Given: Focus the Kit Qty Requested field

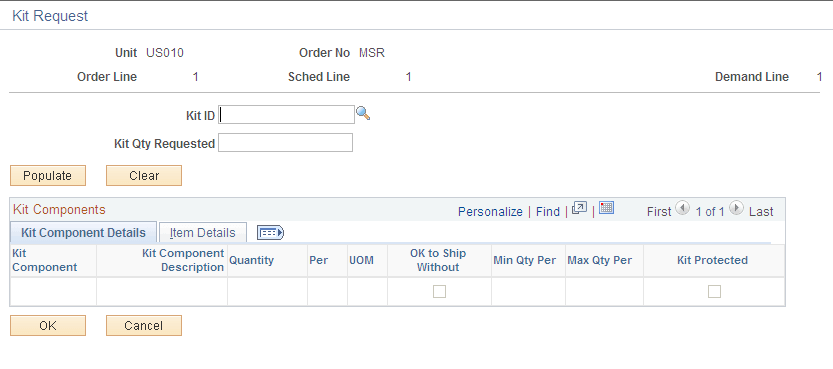Looking at the screenshot, I should [x=286, y=142].
